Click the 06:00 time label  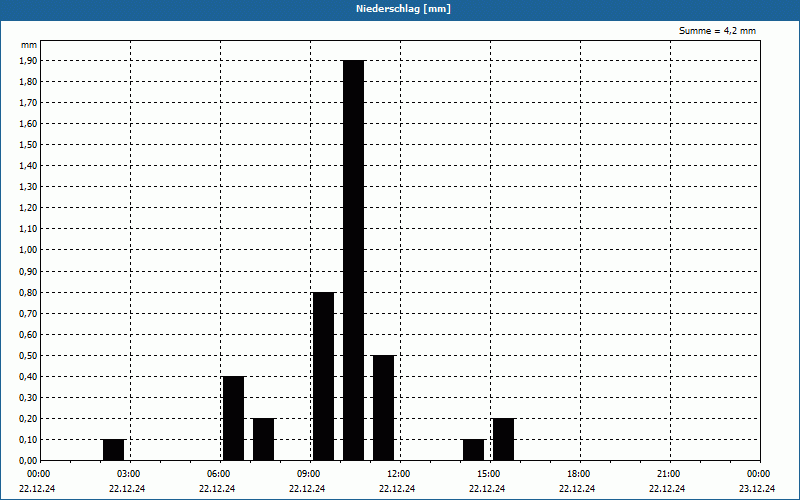pyautogui.click(x=218, y=474)
